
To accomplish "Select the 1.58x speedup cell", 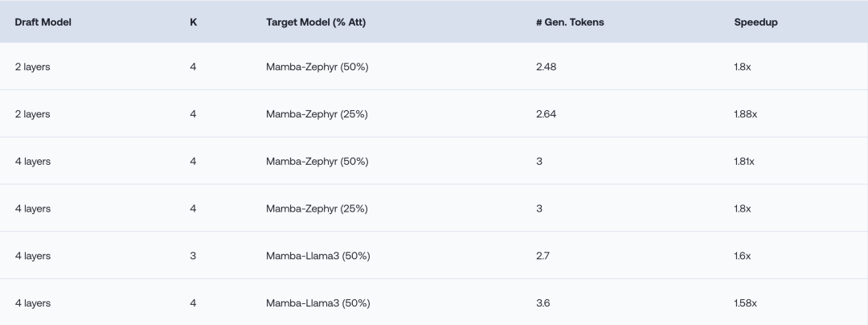I will [745, 303].
